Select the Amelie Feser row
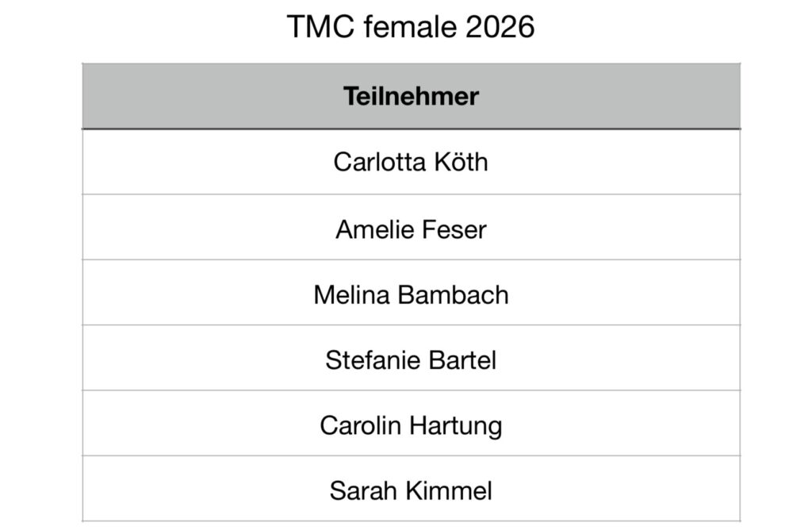The width and height of the screenshot is (812, 530). pyautogui.click(x=412, y=228)
